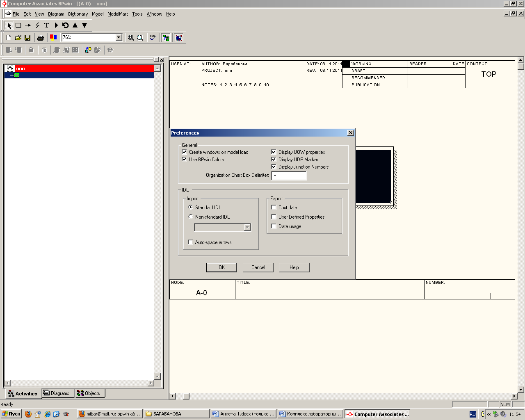Save the current model
This screenshot has height=420, width=525.
pos(27,38)
